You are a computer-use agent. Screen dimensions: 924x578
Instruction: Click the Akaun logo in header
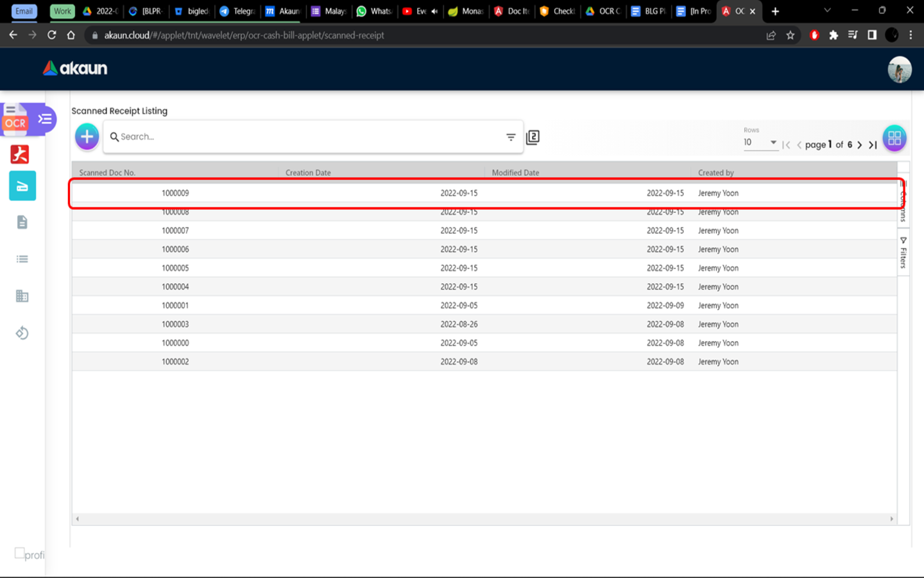75,68
